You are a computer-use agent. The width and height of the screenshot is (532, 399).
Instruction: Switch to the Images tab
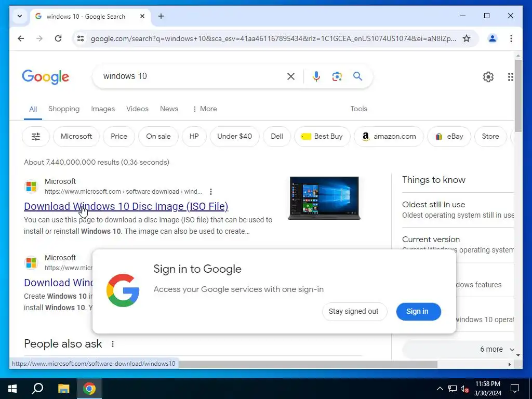[103, 109]
